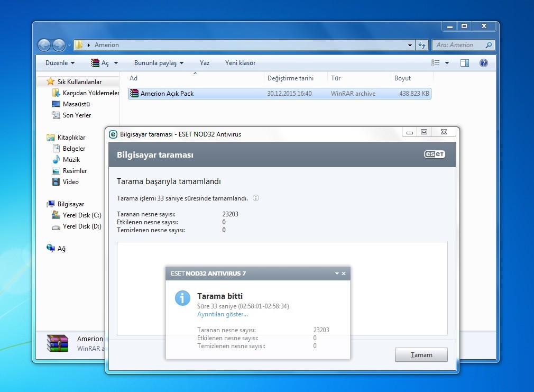
Task: Sort by Tür column header
Action: [359, 78]
